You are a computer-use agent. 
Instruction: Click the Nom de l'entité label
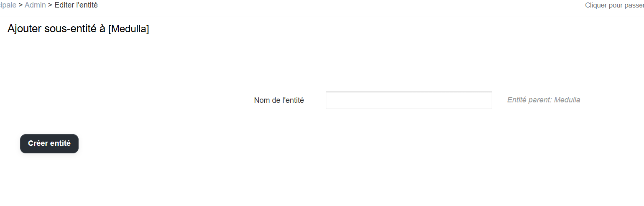point(279,100)
